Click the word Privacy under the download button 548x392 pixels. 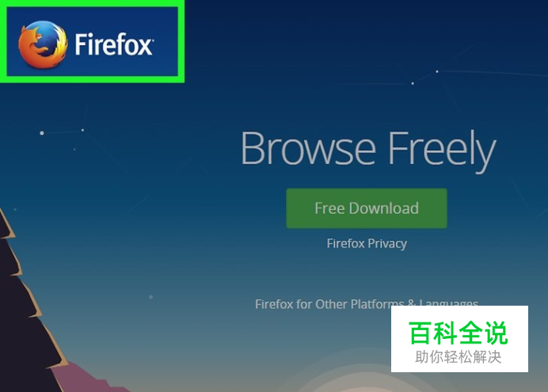pyautogui.click(x=387, y=244)
